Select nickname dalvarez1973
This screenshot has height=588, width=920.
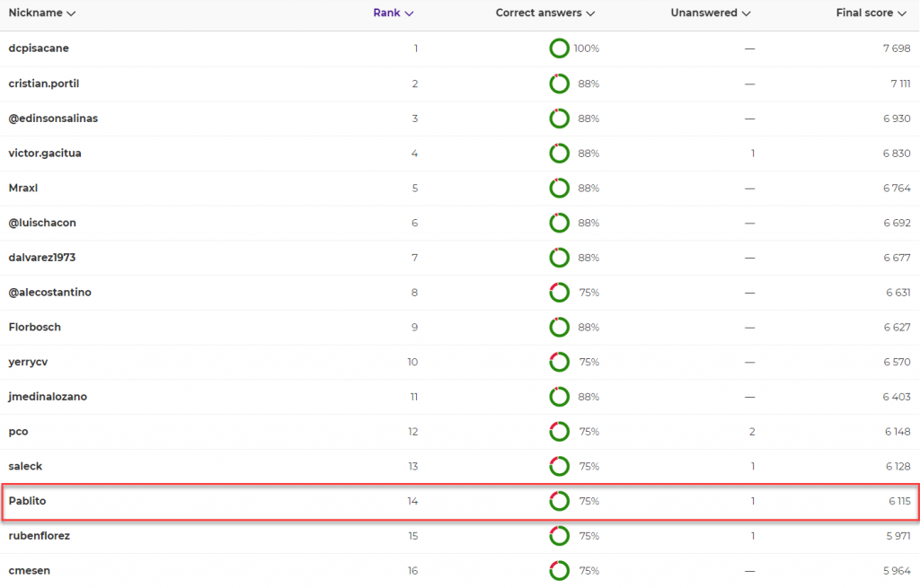[x=42, y=258]
